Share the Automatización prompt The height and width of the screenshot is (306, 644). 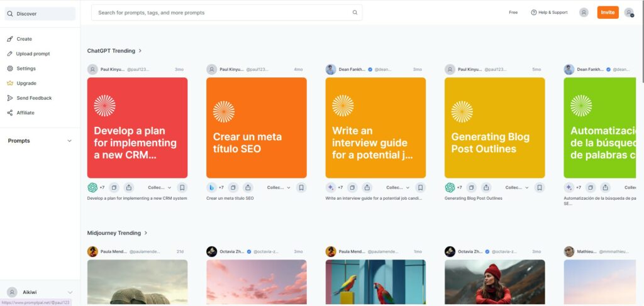click(605, 187)
